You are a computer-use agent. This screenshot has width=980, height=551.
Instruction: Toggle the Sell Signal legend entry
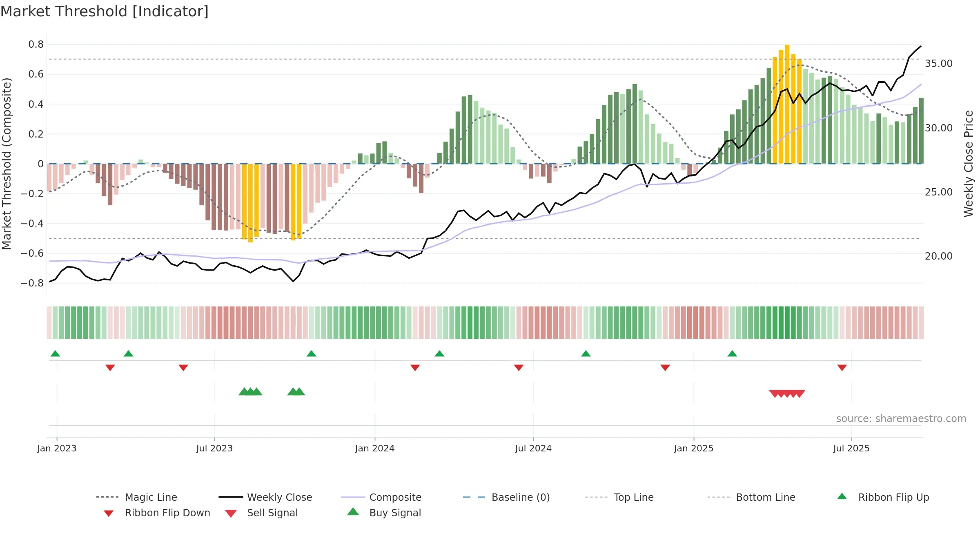[261, 513]
